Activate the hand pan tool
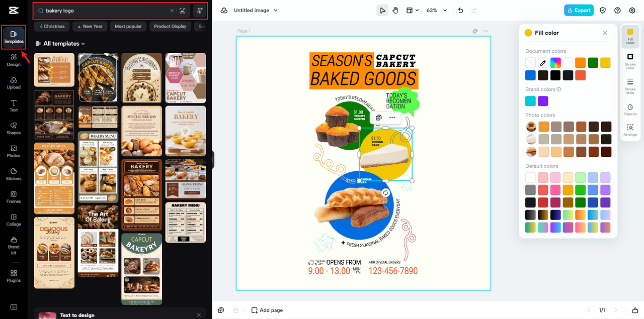Screen dimensions: 644x319 point(395,10)
